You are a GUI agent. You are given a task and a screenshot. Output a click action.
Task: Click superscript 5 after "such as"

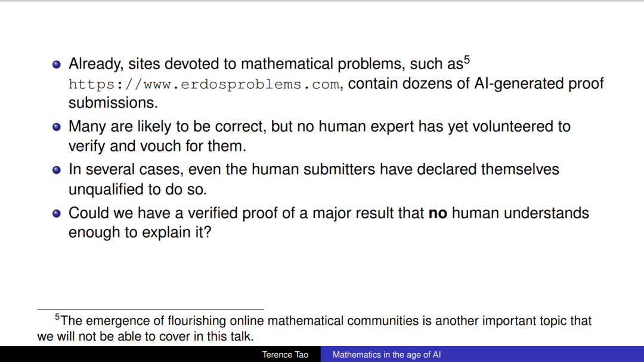coord(467,60)
